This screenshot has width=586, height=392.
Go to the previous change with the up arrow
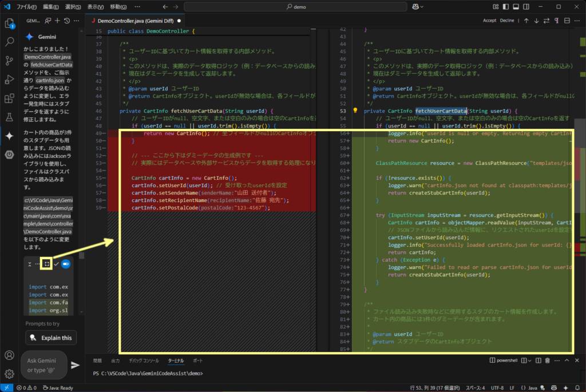point(526,21)
